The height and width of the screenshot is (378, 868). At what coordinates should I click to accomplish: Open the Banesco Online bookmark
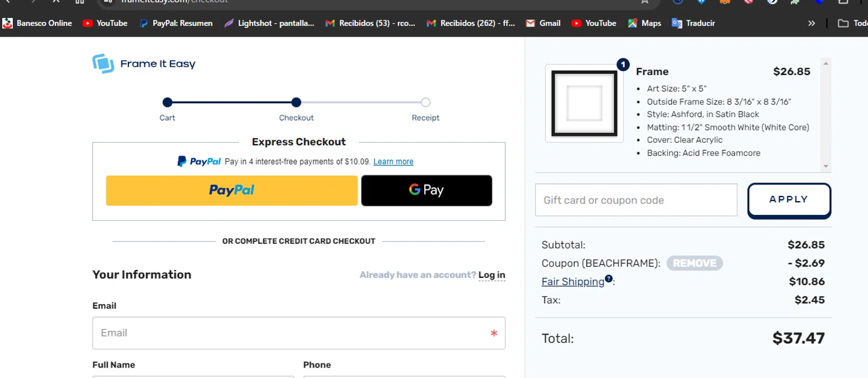click(38, 23)
